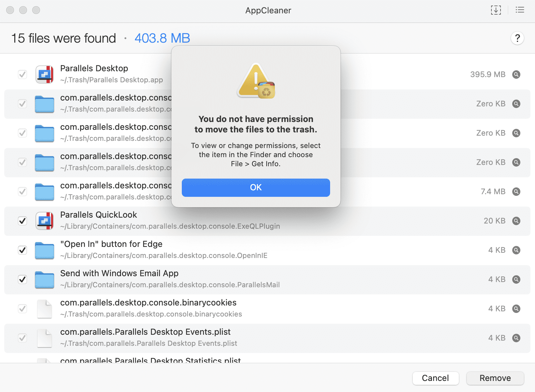
Task: Click the Cancel button
Action: tap(435, 378)
